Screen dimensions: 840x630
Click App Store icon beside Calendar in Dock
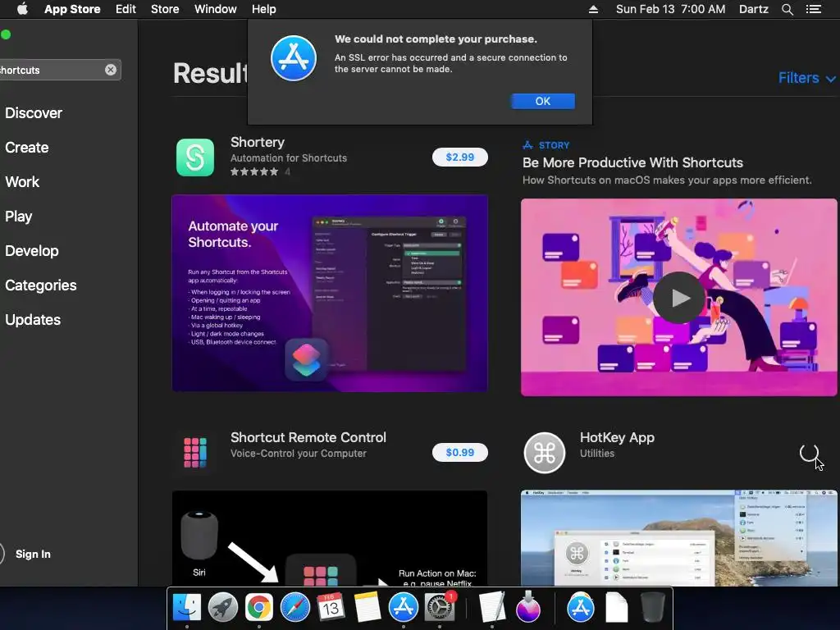click(404, 607)
